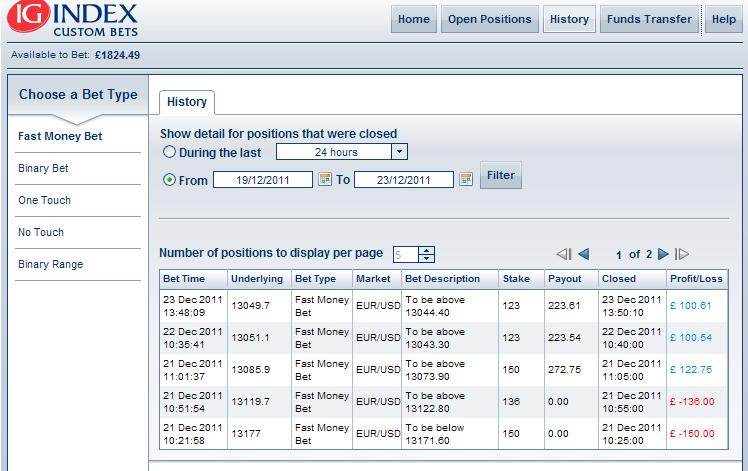Click the IG Index Custom Bets logo

pyautogui.click(x=73, y=19)
